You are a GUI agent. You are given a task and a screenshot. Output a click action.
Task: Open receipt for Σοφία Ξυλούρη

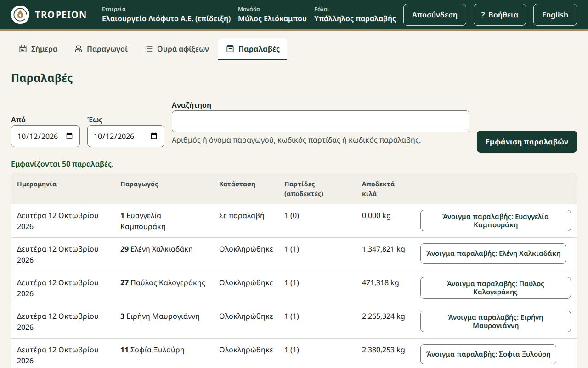(488, 354)
